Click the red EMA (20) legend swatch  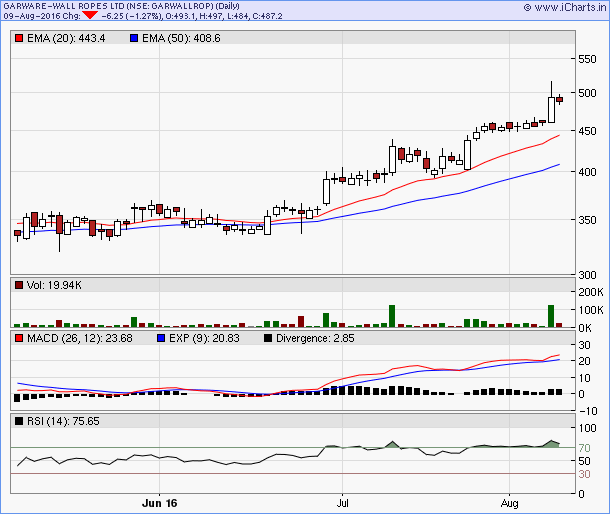[19, 38]
